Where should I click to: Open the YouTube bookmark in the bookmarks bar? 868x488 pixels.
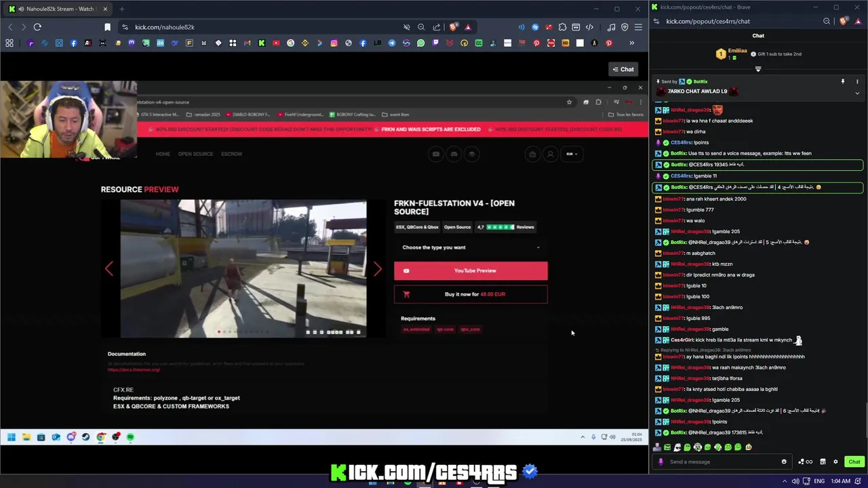tap(276, 43)
